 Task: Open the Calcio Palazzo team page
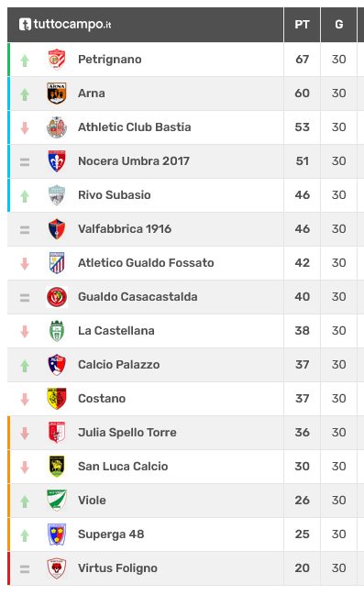(x=119, y=364)
